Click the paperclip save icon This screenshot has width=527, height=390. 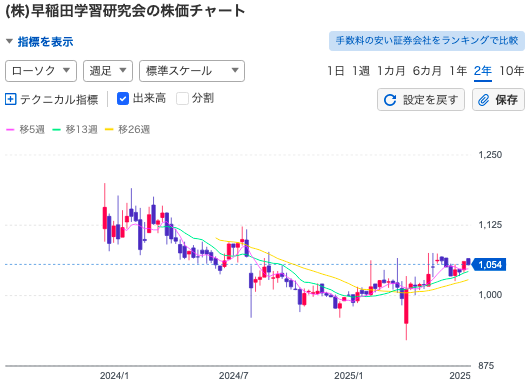[483, 100]
